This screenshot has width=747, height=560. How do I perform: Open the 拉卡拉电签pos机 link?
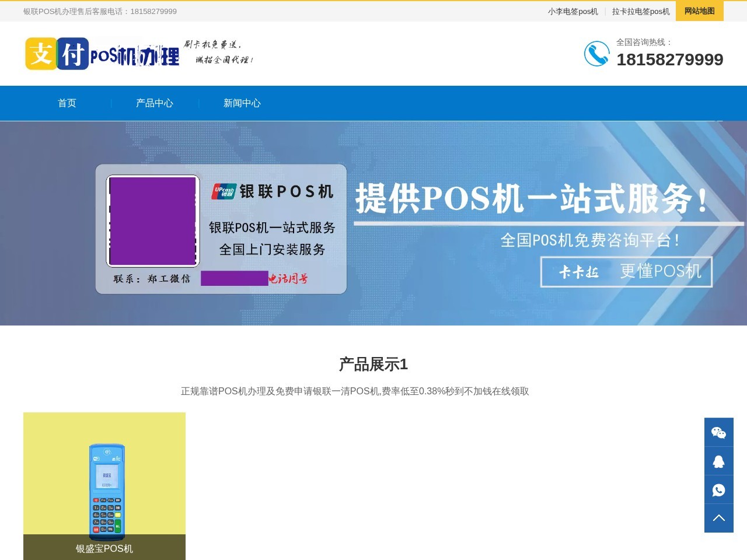point(641,11)
